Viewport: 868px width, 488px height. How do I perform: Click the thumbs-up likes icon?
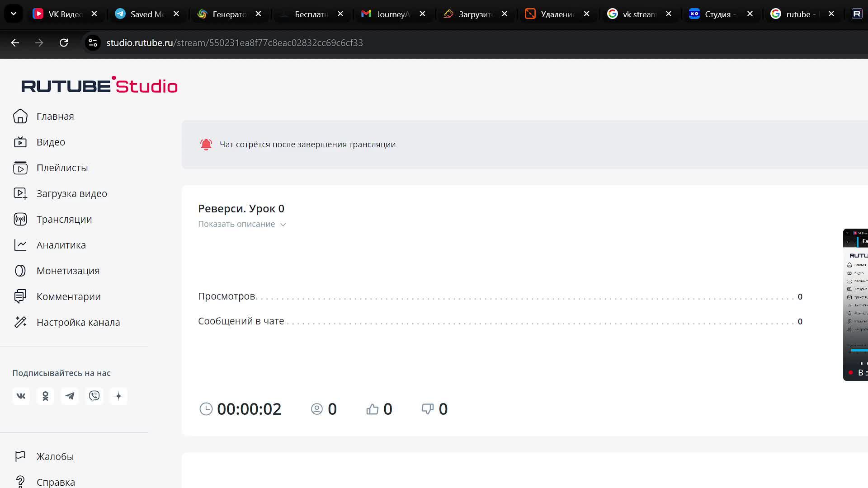(x=372, y=409)
